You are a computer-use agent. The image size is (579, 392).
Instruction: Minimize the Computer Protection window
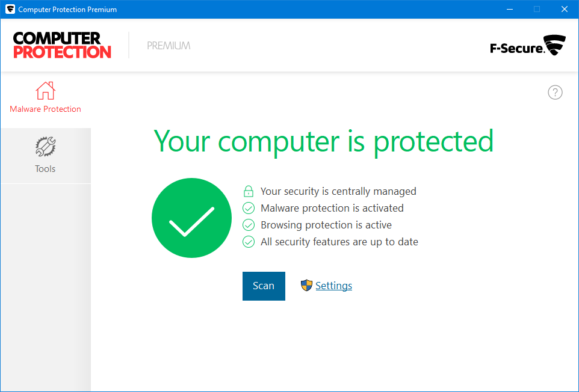click(509, 9)
